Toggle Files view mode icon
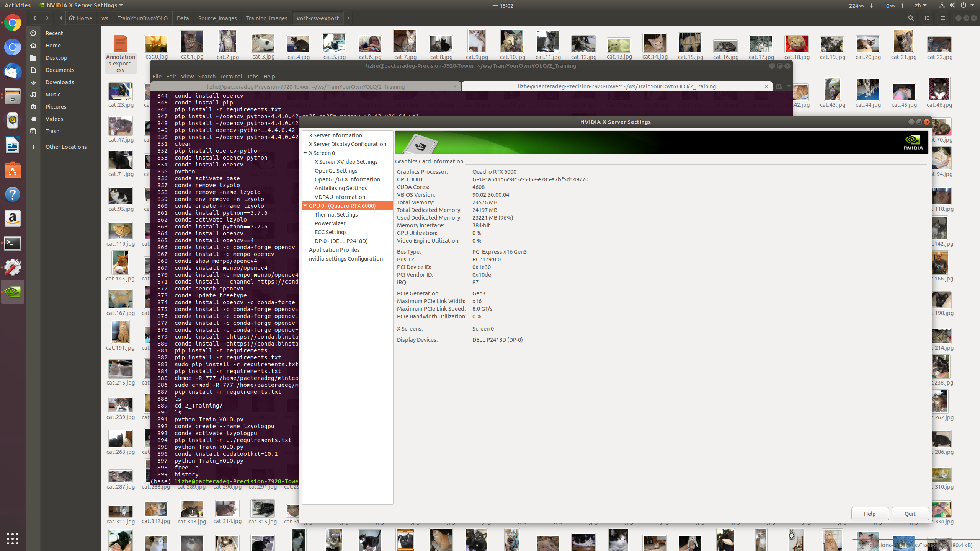The image size is (980, 551). click(x=927, y=18)
